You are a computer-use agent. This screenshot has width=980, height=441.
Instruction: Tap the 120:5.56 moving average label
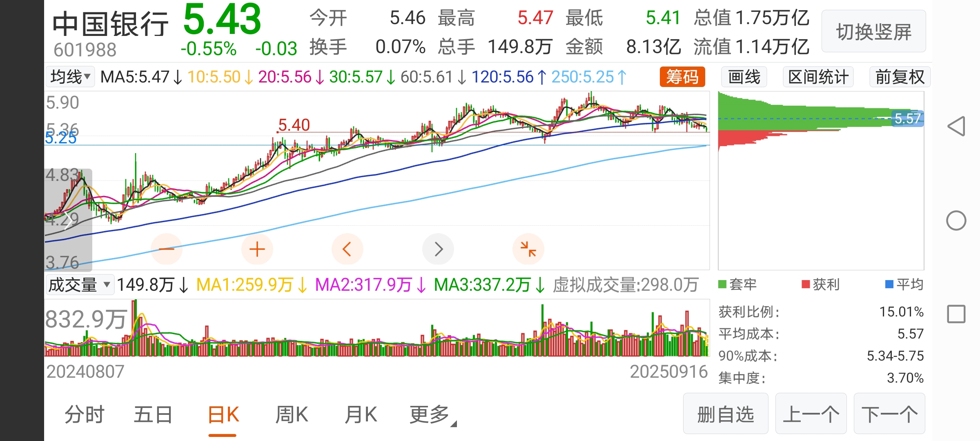(x=509, y=77)
